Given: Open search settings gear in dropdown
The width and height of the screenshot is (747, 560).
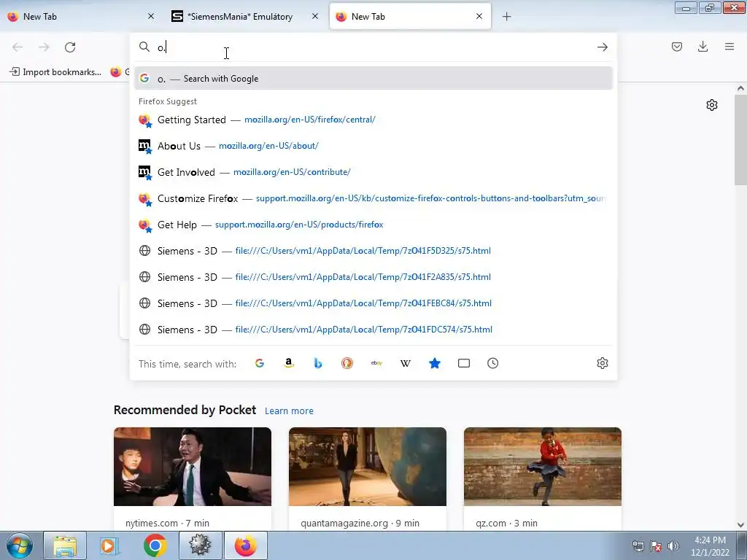Looking at the screenshot, I should [602, 363].
